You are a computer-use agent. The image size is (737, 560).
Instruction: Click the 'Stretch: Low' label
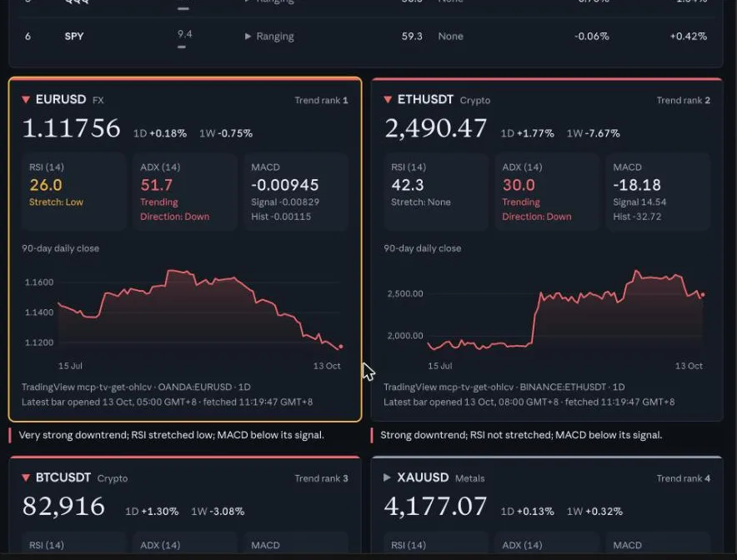point(56,202)
